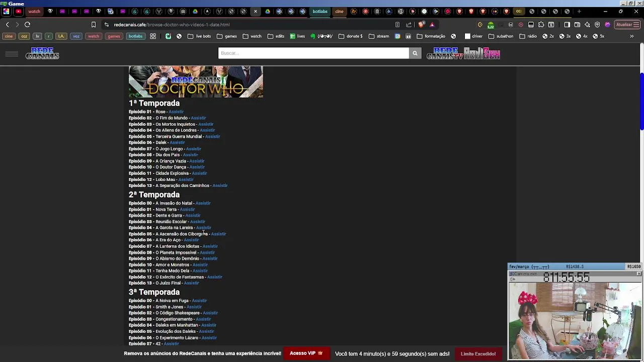Click the 'driver' bookmark

(x=473, y=36)
